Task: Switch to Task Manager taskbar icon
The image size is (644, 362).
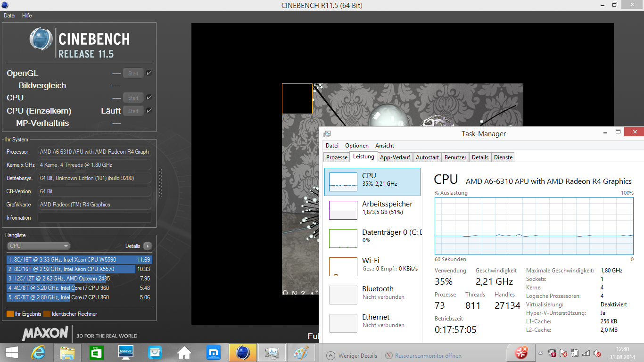Action: [272, 353]
